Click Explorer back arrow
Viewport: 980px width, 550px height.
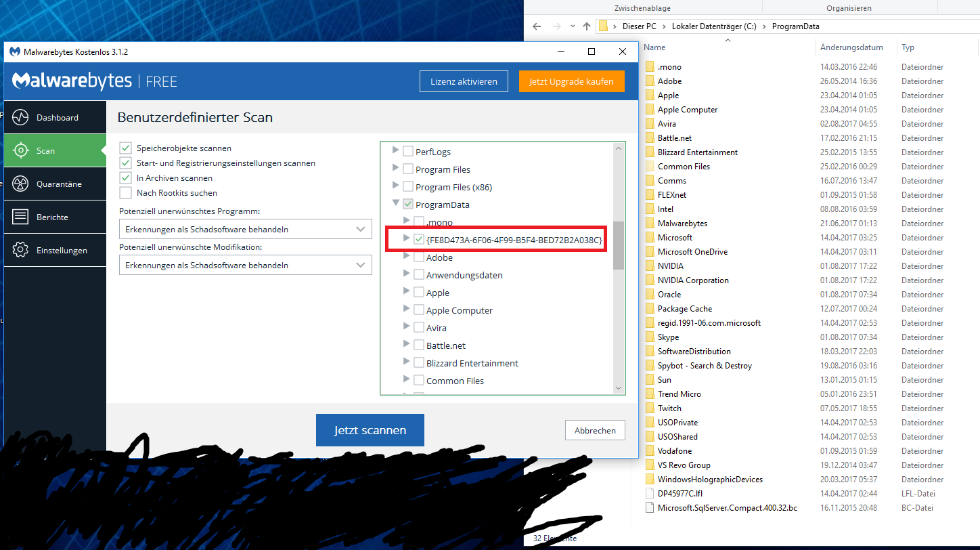coord(536,26)
